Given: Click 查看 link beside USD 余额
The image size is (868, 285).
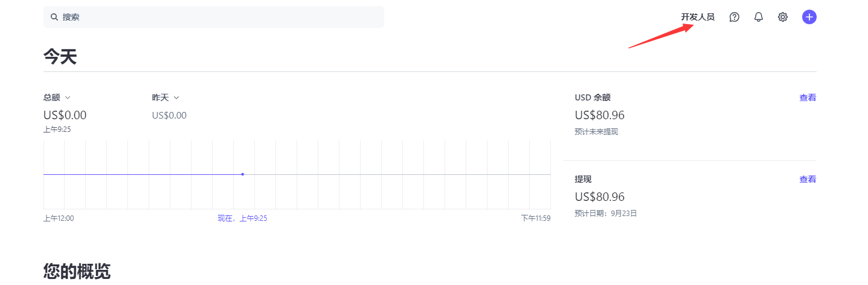Looking at the screenshot, I should coord(808,97).
